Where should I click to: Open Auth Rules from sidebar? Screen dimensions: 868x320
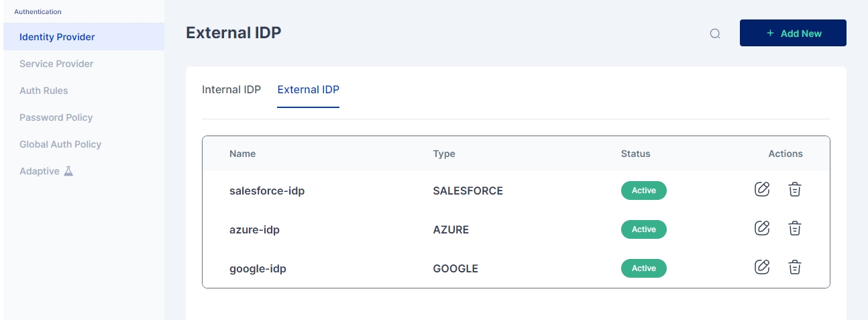(44, 91)
